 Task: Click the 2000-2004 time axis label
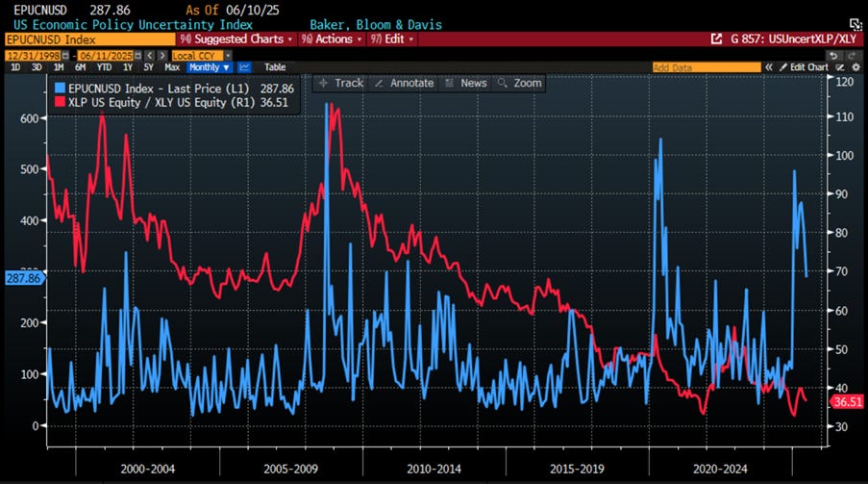click(148, 469)
